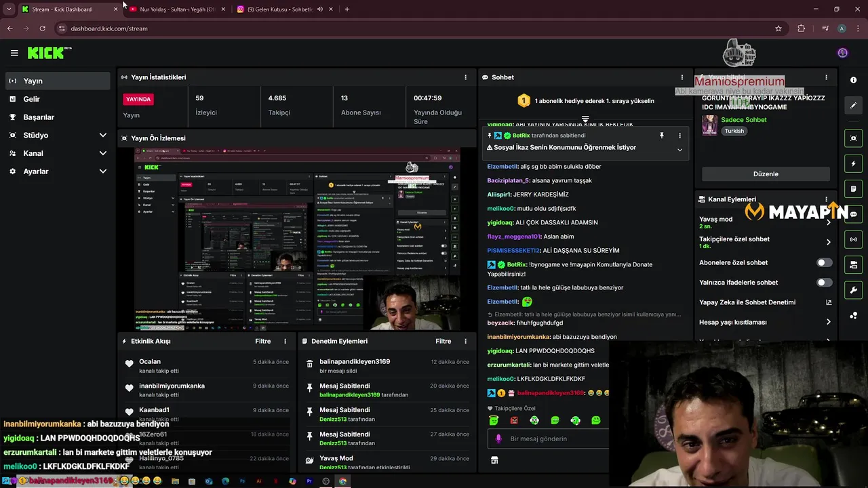
Task: Open Etkinlik Akışı three-dot options
Action: (285, 342)
